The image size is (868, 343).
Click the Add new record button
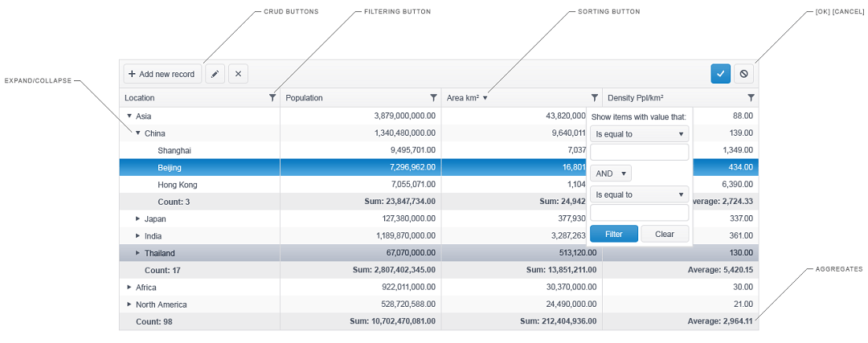pyautogui.click(x=162, y=74)
